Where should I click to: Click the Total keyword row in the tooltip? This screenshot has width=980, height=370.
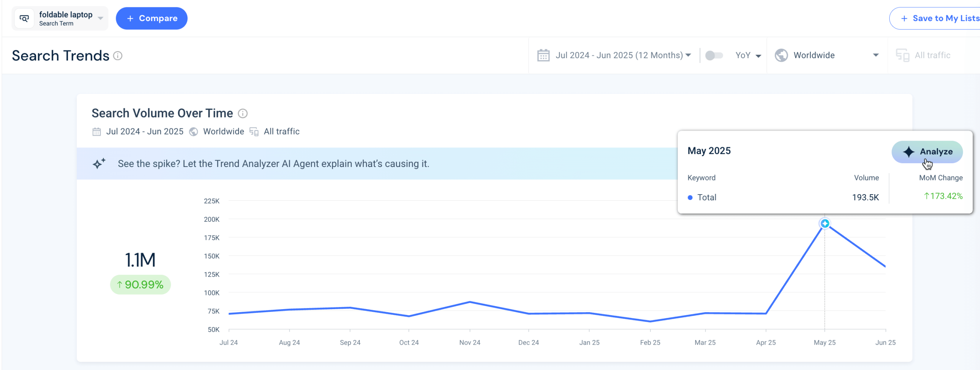tap(708, 197)
